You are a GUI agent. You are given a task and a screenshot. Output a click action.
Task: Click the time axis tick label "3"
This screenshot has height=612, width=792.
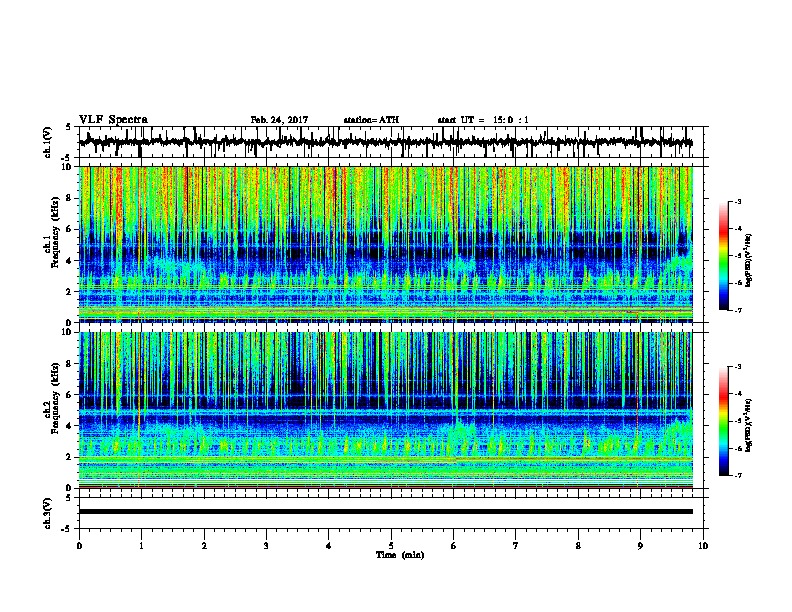click(266, 545)
